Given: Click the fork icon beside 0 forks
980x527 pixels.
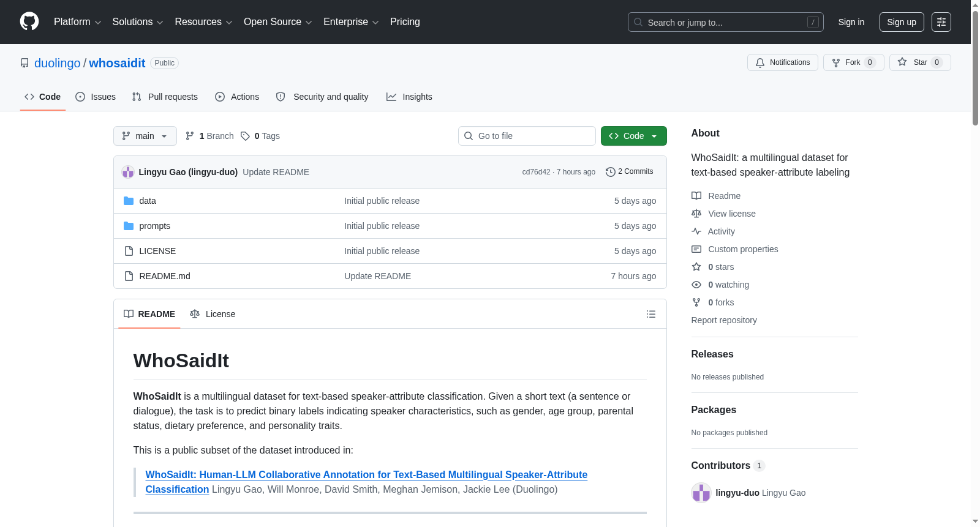Looking at the screenshot, I should pos(696,302).
